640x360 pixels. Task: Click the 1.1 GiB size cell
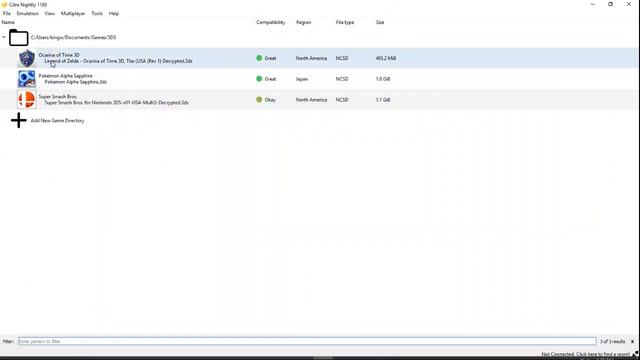coord(383,100)
